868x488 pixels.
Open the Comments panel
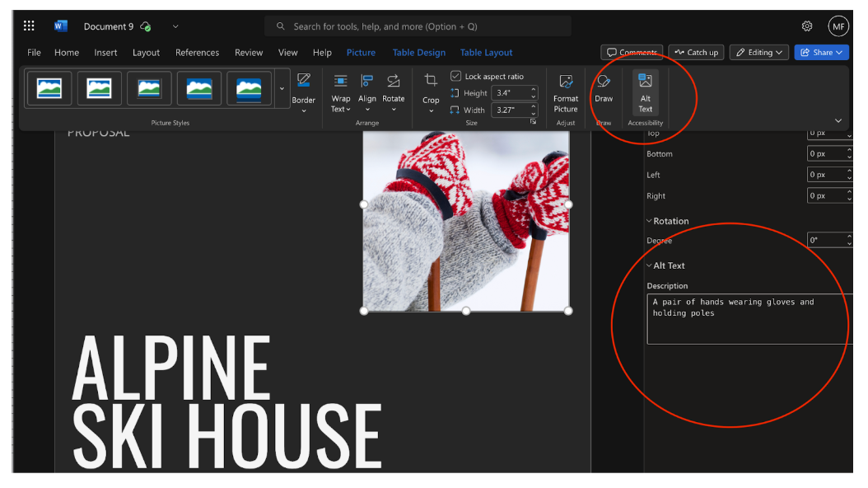pos(632,52)
